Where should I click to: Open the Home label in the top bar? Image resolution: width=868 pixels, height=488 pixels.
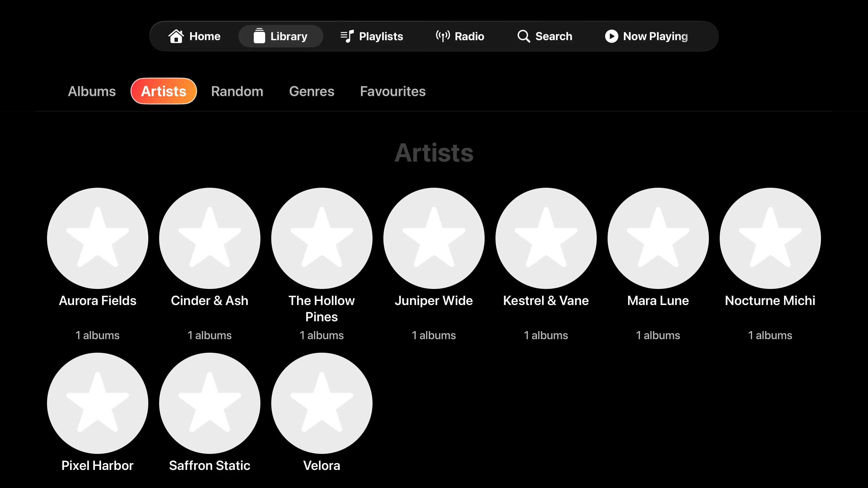point(205,36)
